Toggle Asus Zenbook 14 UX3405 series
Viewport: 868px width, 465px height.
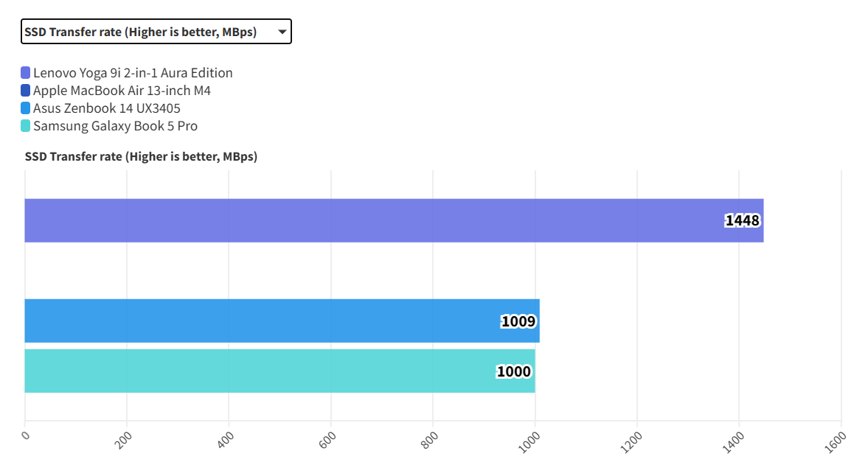click(x=107, y=108)
